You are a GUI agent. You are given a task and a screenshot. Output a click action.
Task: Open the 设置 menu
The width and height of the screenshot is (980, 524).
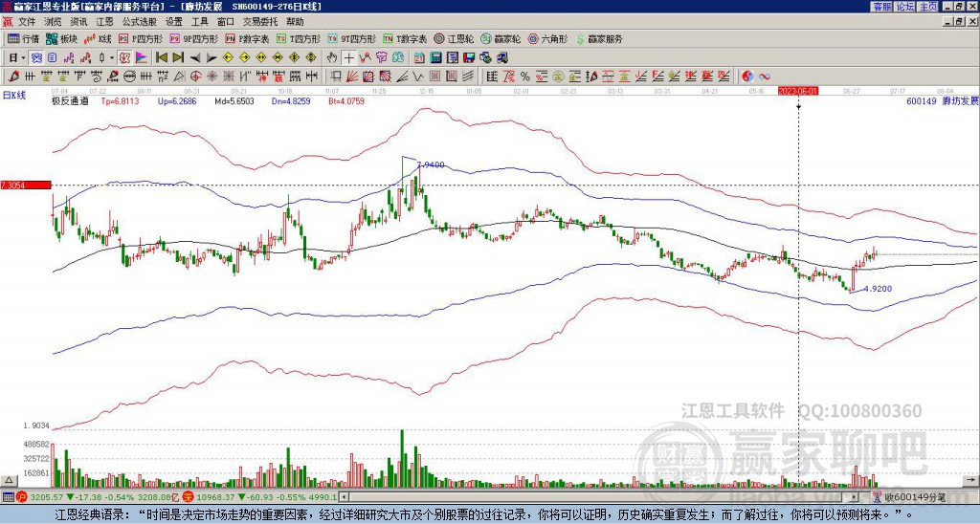tap(174, 22)
